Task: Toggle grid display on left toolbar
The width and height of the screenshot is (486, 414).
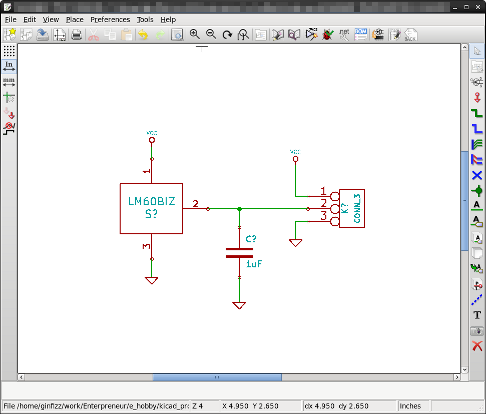Action: tap(9, 51)
